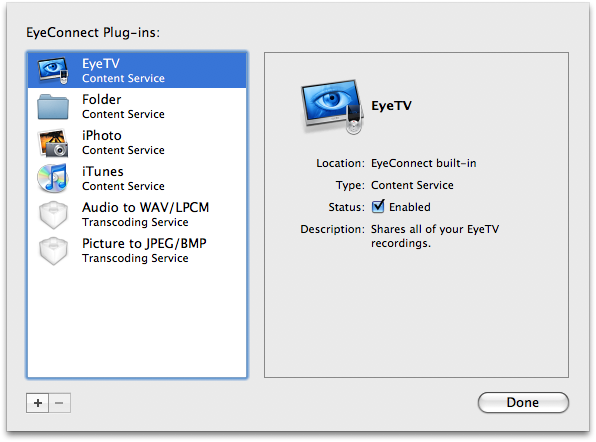Screen dimensions: 596x442
Task: Click the Picture to JPEG/BMP plug-in icon
Action: coord(53,251)
